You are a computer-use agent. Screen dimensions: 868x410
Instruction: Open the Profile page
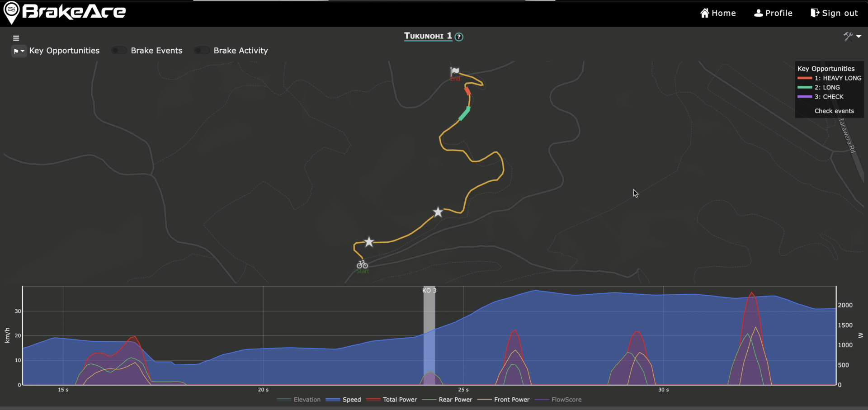point(773,13)
